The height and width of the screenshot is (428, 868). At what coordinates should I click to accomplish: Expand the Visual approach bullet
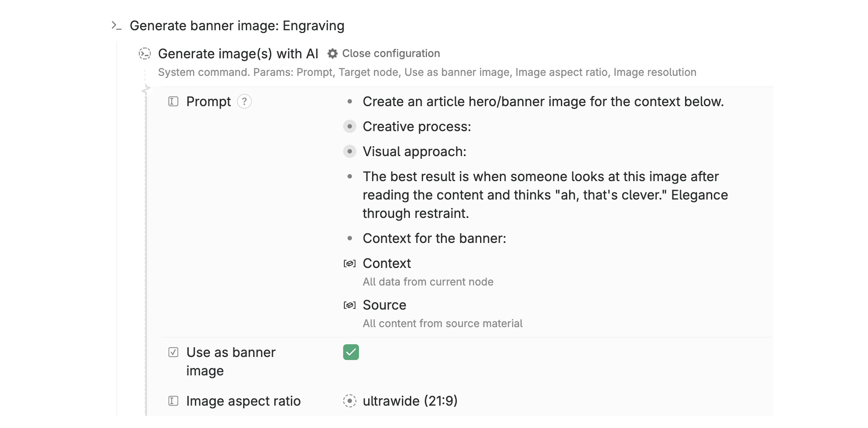(349, 152)
